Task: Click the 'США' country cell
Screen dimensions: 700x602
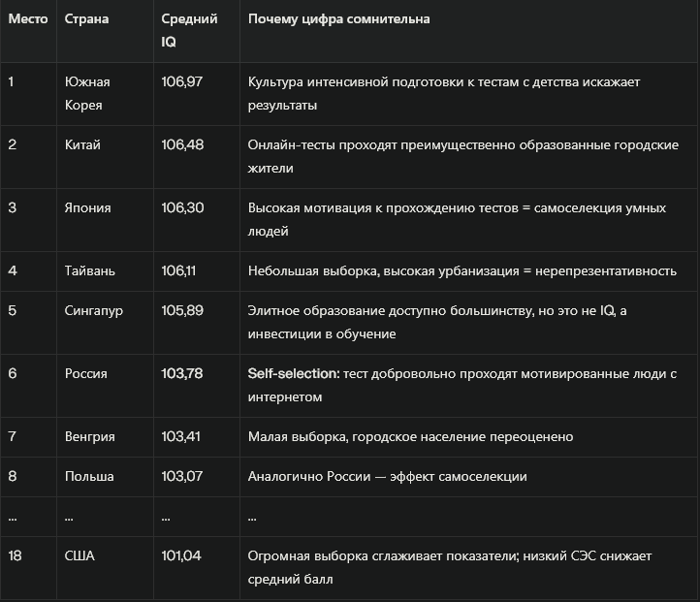Action: [x=80, y=555]
